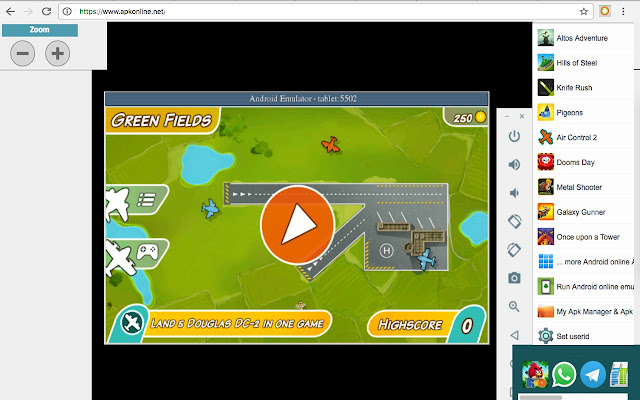Close the emulator control panel
640x400 pixels.
(522, 116)
